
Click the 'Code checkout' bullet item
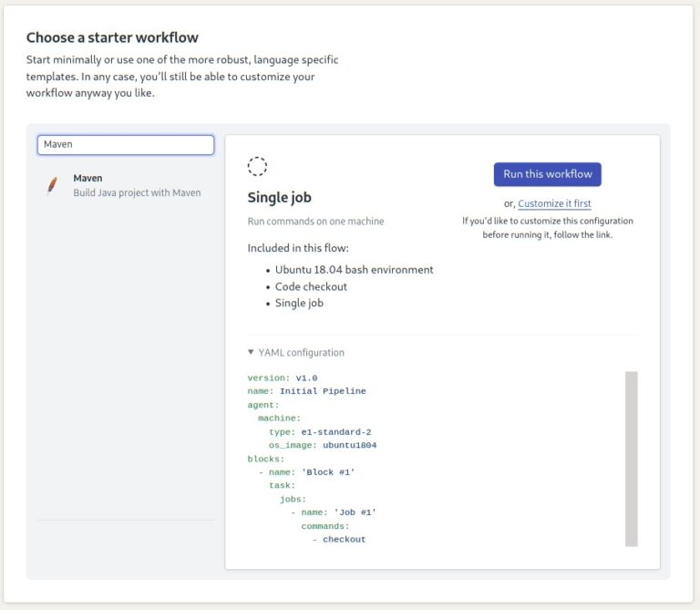311,286
